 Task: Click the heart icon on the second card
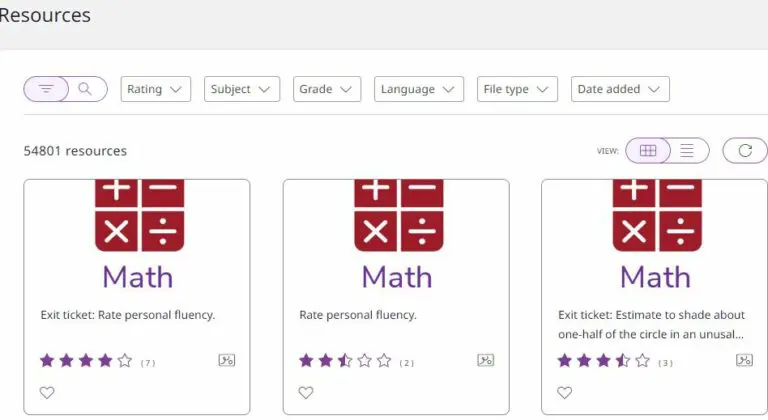click(x=306, y=392)
